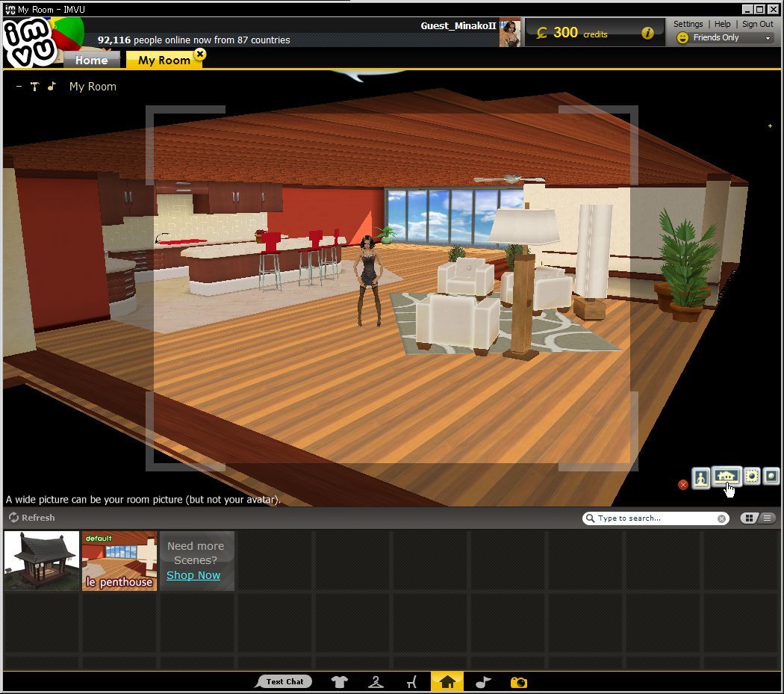Image resolution: width=784 pixels, height=694 pixels.
Task: Open the camera photo icon in bottom bar
Action: click(518, 682)
